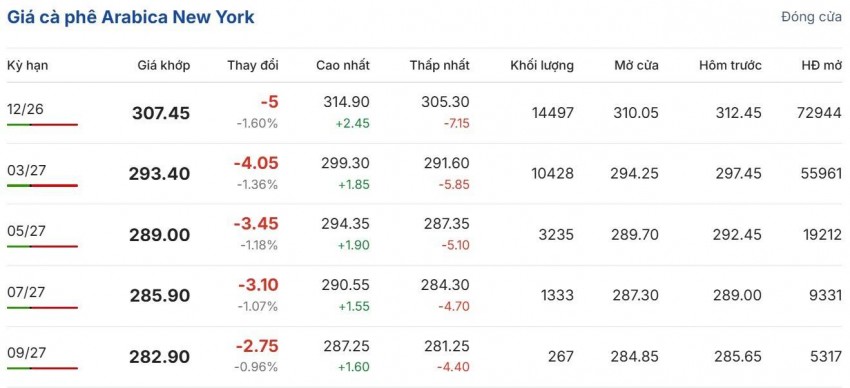
Task: Select the 12/26 contract term
Action: click(x=25, y=109)
